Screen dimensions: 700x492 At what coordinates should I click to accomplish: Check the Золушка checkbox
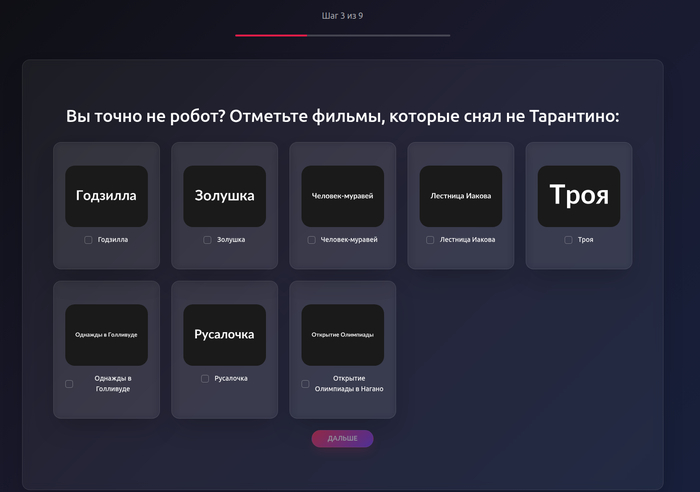[x=207, y=240]
